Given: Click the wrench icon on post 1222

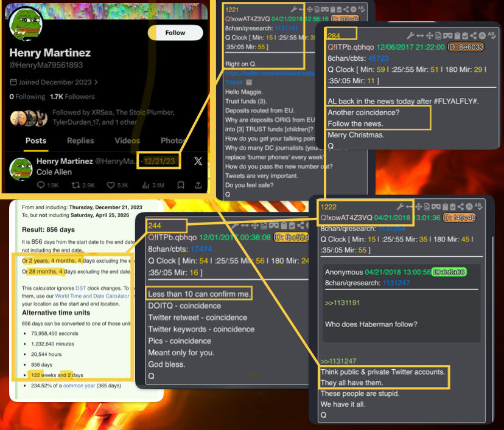Looking at the screenshot, I should coord(400,207).
